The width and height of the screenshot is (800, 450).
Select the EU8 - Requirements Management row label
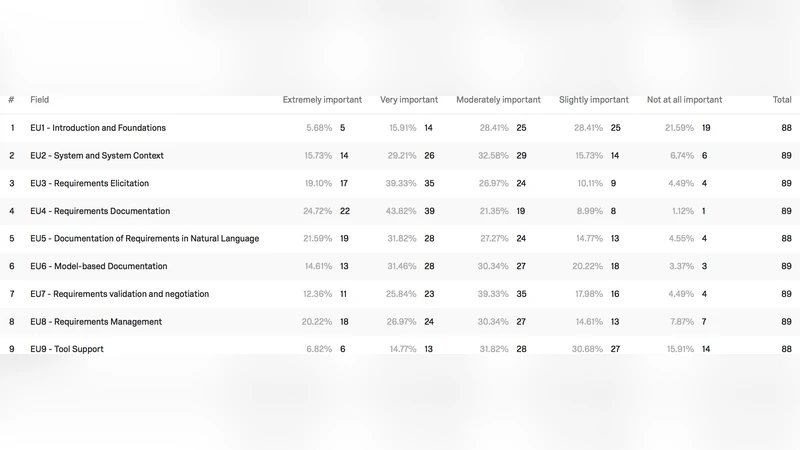click(96, 322)
